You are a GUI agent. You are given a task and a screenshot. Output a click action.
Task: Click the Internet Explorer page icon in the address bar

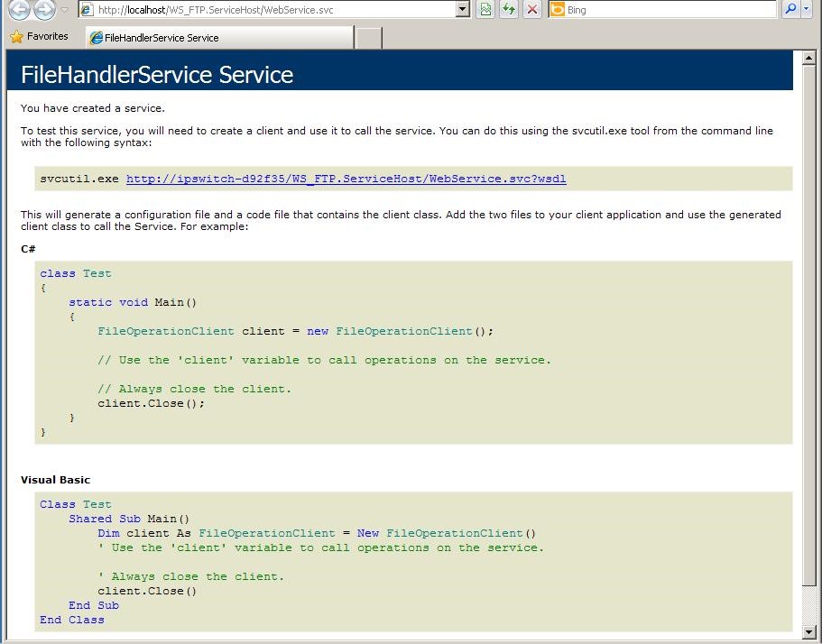pyautogui.click(x=87, y=10)
